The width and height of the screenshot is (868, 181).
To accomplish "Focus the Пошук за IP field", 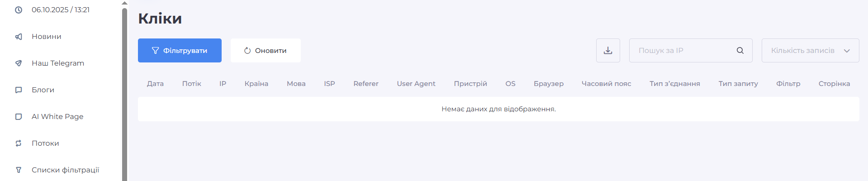I will coord(683,51).
